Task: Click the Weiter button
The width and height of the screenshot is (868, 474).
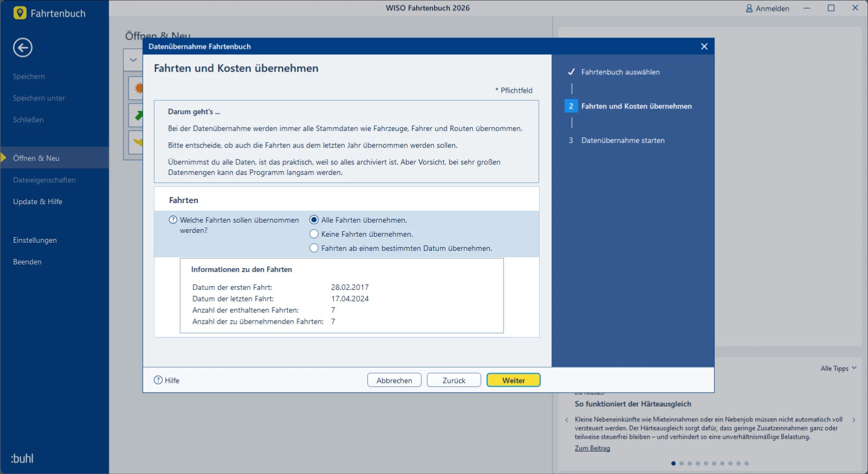Action: click(x=513, y=380)
